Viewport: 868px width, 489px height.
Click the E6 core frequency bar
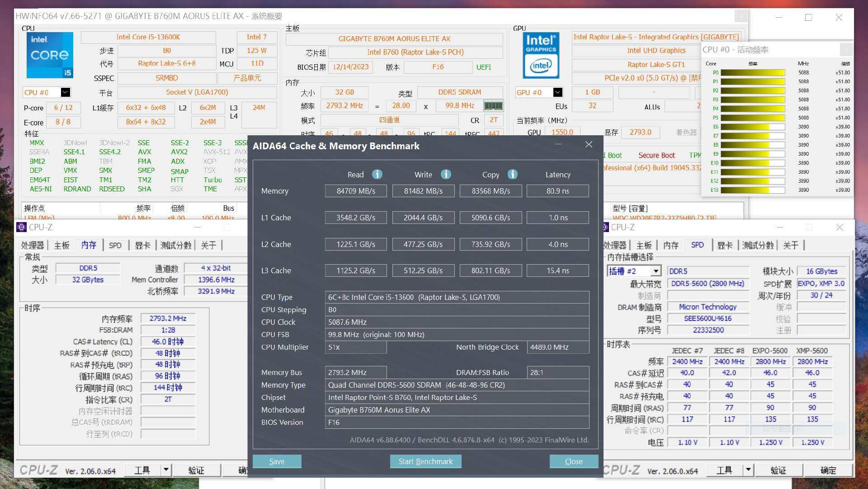pyautogui.click(x=753, y=127)
